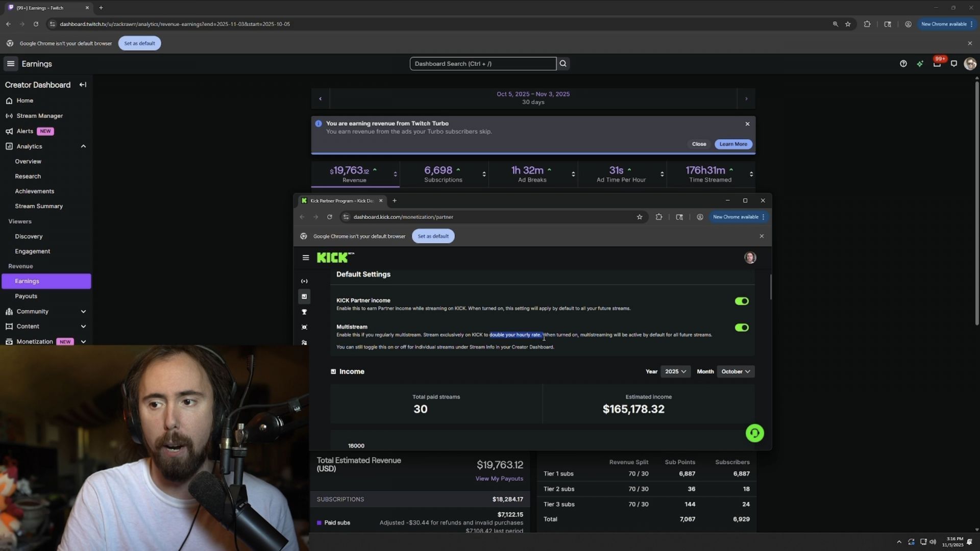
Task: Turn off the Multistream toggle
Action: pos(742,327)
